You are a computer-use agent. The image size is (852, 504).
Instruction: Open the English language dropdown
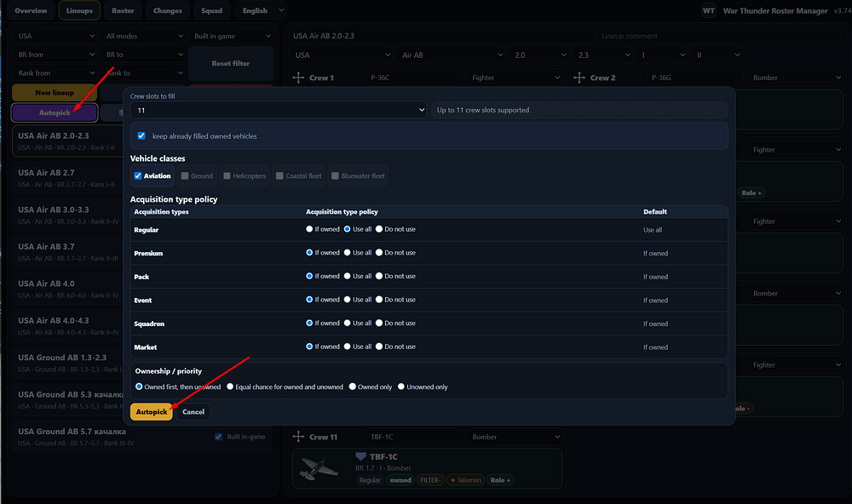tap(261, 10)
